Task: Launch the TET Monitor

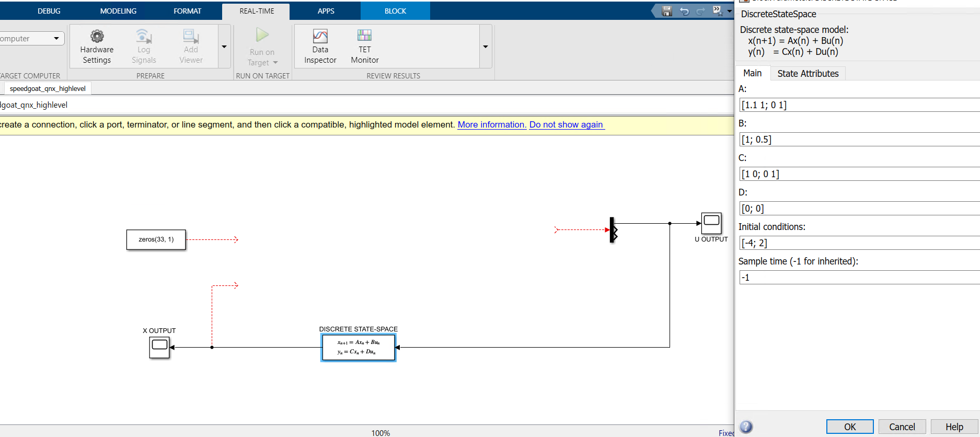Action: 364,46
